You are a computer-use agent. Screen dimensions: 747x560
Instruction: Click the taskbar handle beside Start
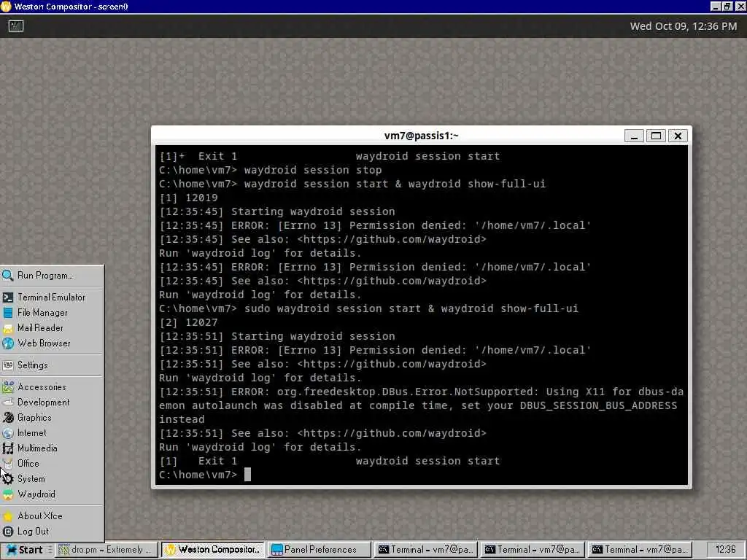[x=50, y=550]
